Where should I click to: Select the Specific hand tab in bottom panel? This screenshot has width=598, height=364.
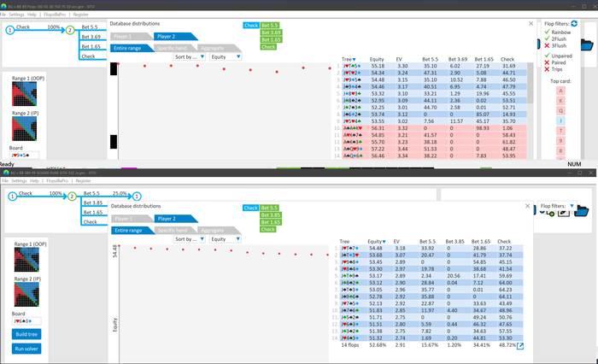pyautogui.click(x=174, y=231)
